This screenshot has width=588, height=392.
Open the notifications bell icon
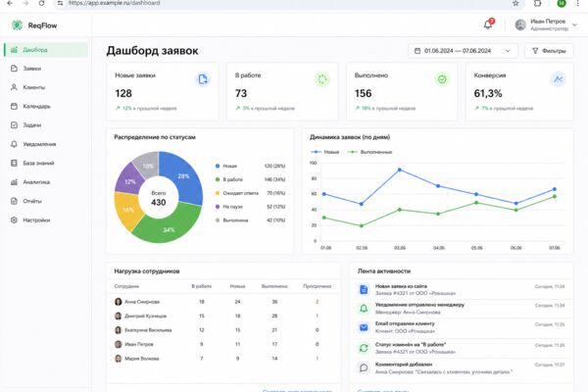pyautogui.click(x=488, y=24)
